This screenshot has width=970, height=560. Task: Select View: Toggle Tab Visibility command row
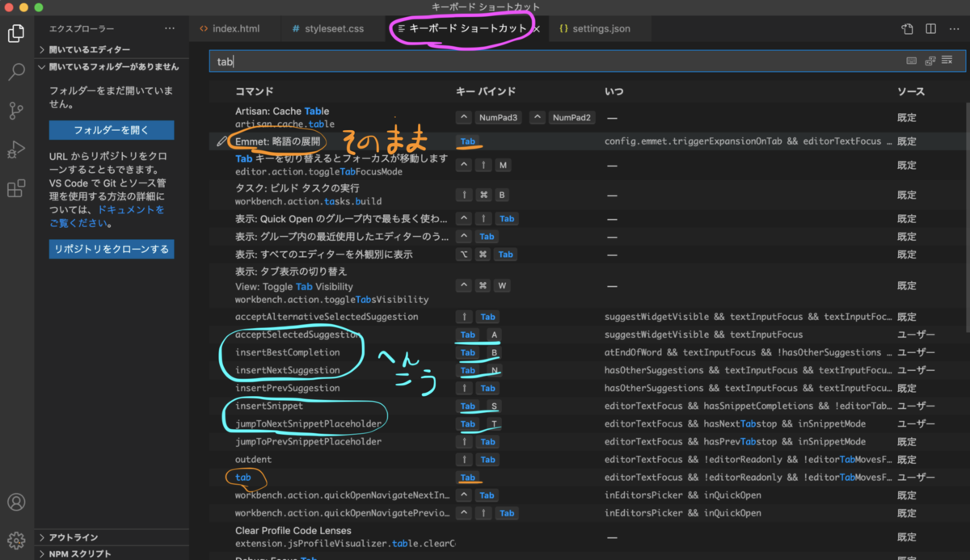click(x=586, y=285)
